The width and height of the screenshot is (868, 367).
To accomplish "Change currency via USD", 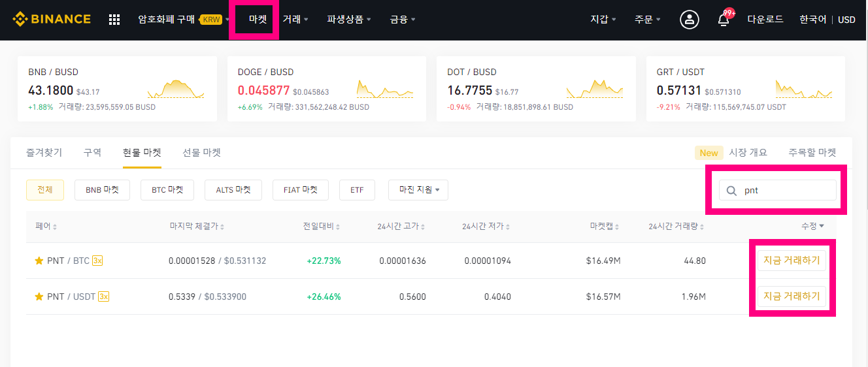I will click(x=846, y=20).
